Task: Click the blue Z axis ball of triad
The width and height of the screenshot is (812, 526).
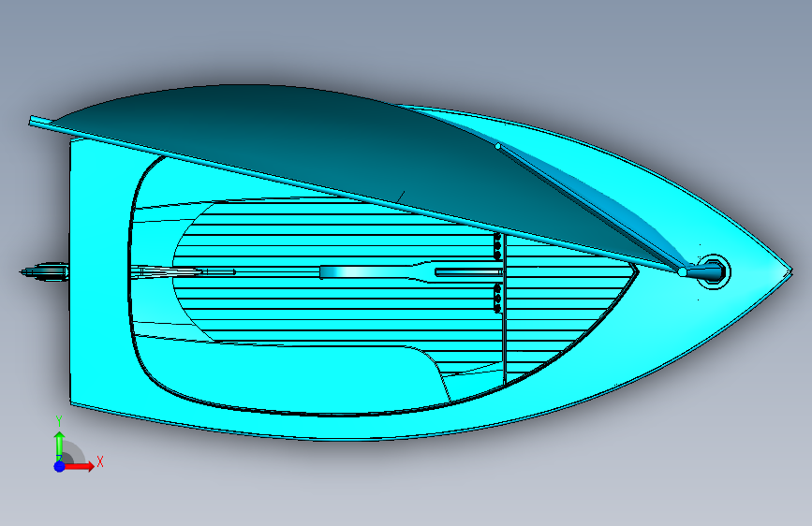Action: click(x=60, y=466)
